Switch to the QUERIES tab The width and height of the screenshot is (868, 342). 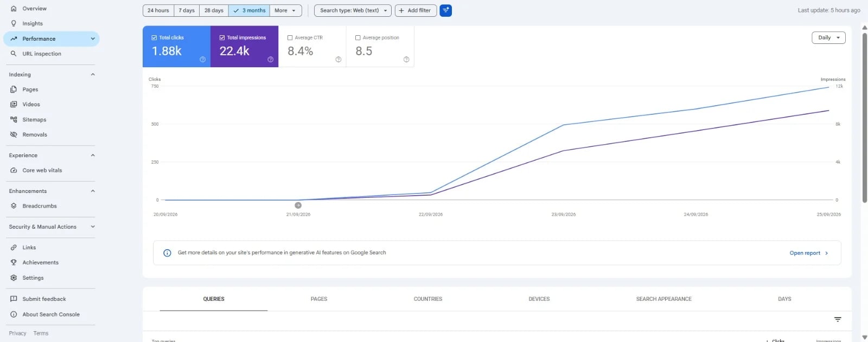pyautogui.click(x=214, y=299)
